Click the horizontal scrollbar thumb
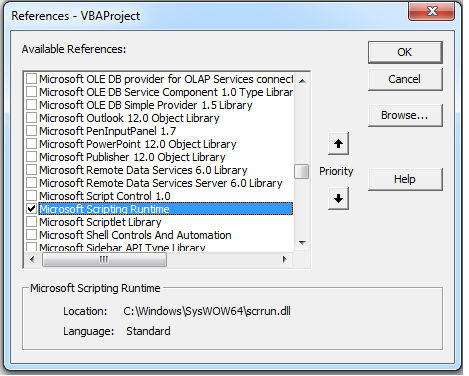 click(104, 259)
